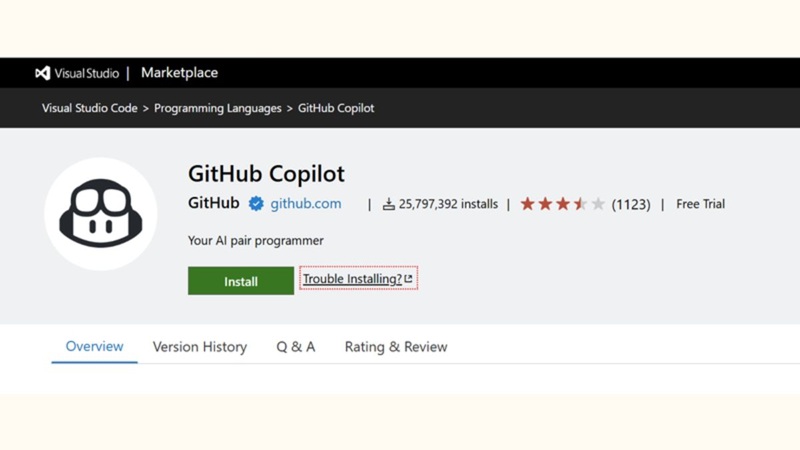Open the (1123) review count
The height and width of the screenshot is (450, 800).
click(631, 205)
